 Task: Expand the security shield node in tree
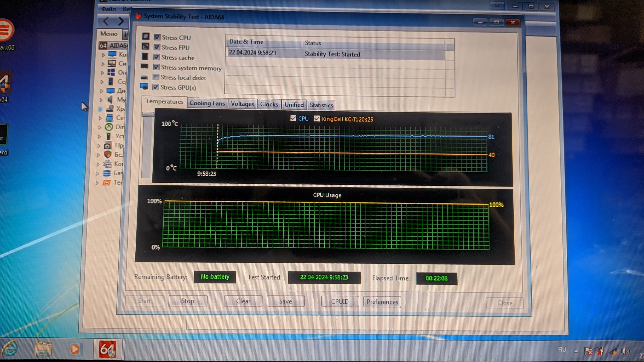(99, 155)
